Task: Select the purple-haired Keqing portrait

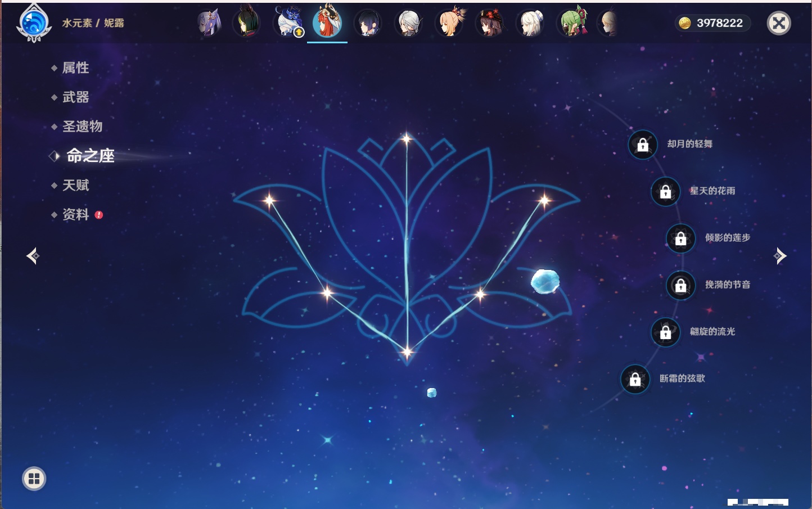Action: [209, 24]
